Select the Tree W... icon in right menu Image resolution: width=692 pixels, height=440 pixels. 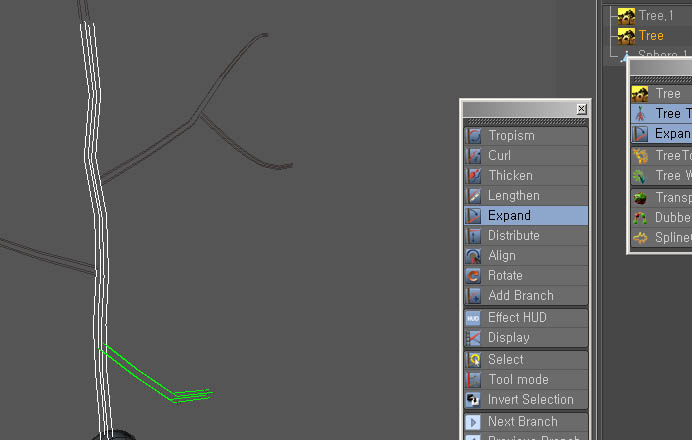click(640, 176)
